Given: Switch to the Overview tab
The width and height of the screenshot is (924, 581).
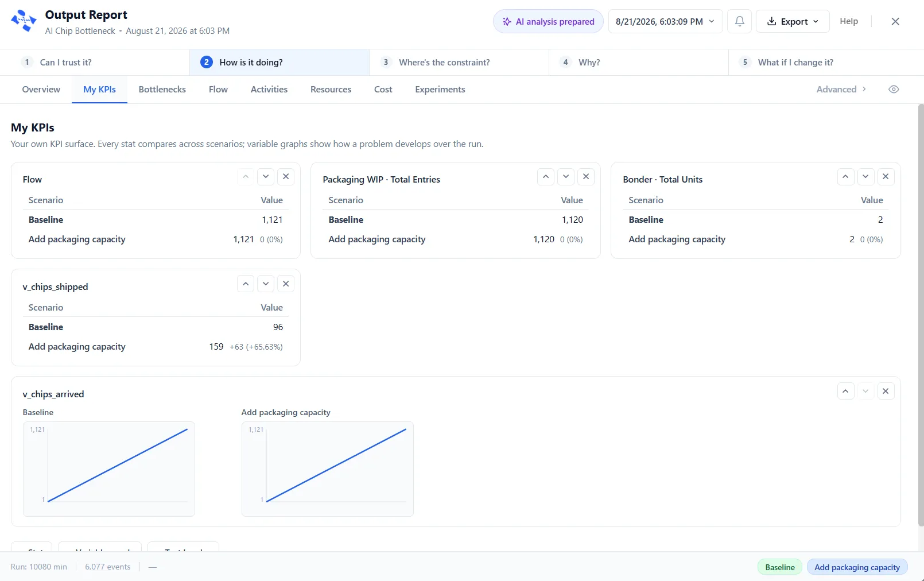Looking at the screenshot, I should (x=41, y=89).
